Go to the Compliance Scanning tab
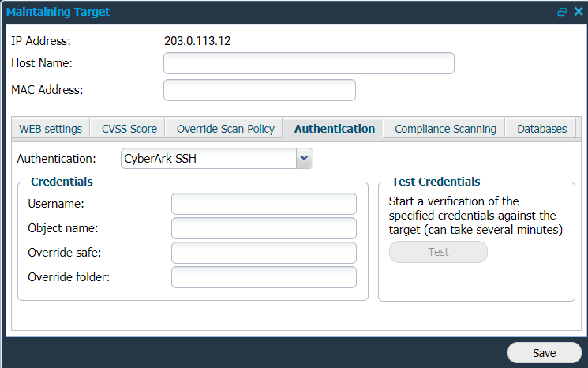The image size is (588, 368). 445,129
